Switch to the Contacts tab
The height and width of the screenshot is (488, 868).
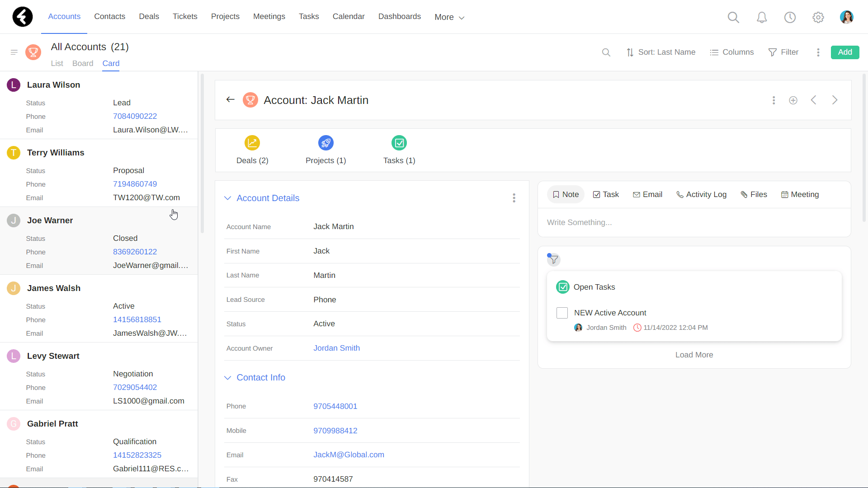[x=110, y=17]
